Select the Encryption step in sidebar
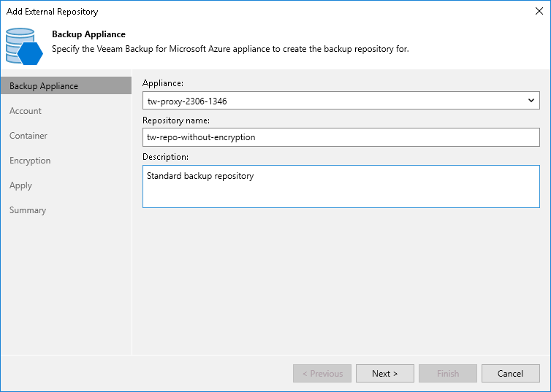 [x=30, y=161]
